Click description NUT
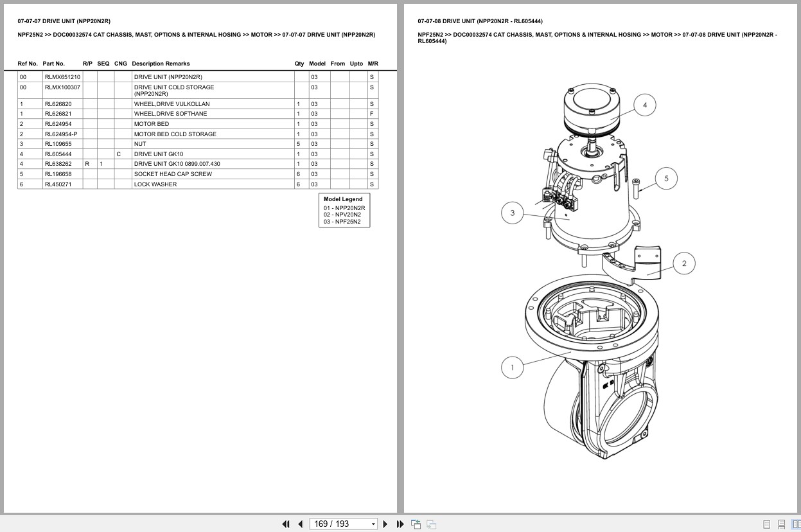Image resolution: width=801 pixels, height=532 pixels. pos(140,144)
